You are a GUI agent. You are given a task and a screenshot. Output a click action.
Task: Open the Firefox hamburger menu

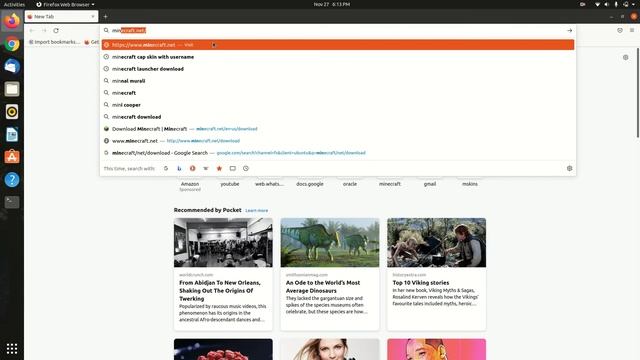(x=632, y=30)
